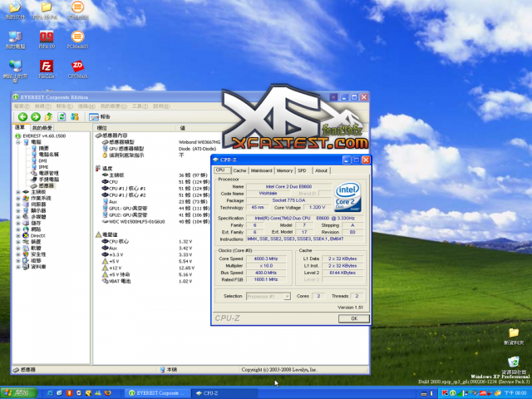This screenshot has width=532, height=399.
Task: Click the green Back arrow in EVEREST toolbar
Action: point(22,116)
